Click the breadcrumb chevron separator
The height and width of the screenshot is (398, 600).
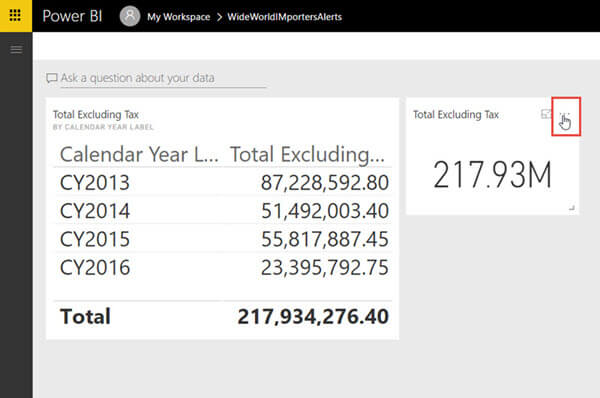[x=219, y=17]
